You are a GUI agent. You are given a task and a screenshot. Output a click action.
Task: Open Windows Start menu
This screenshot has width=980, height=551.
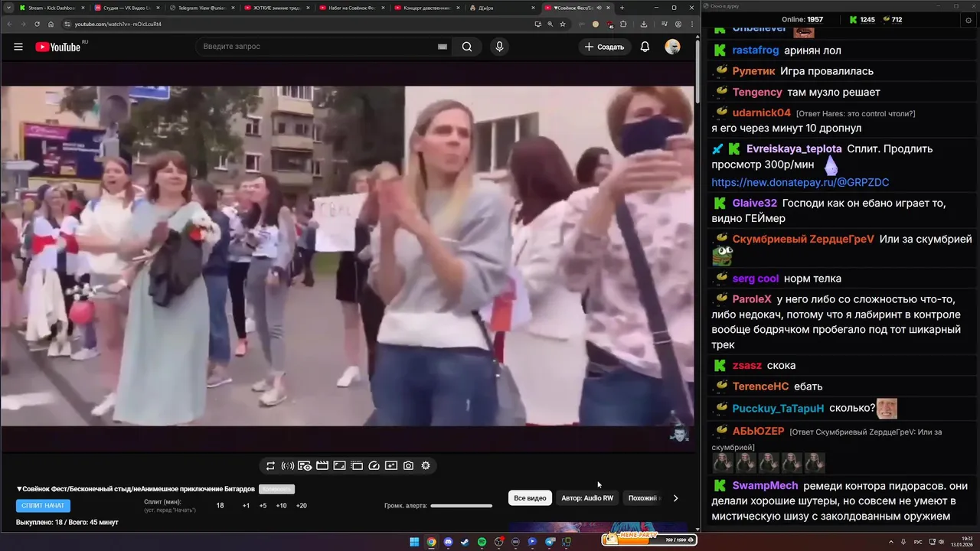point(414,542)
